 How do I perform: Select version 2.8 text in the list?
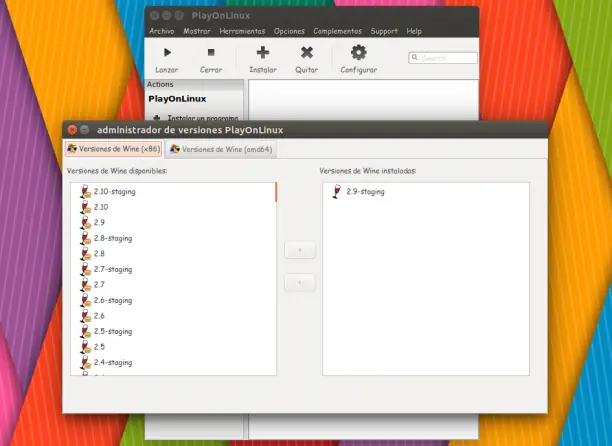click(x=99, y=254)
